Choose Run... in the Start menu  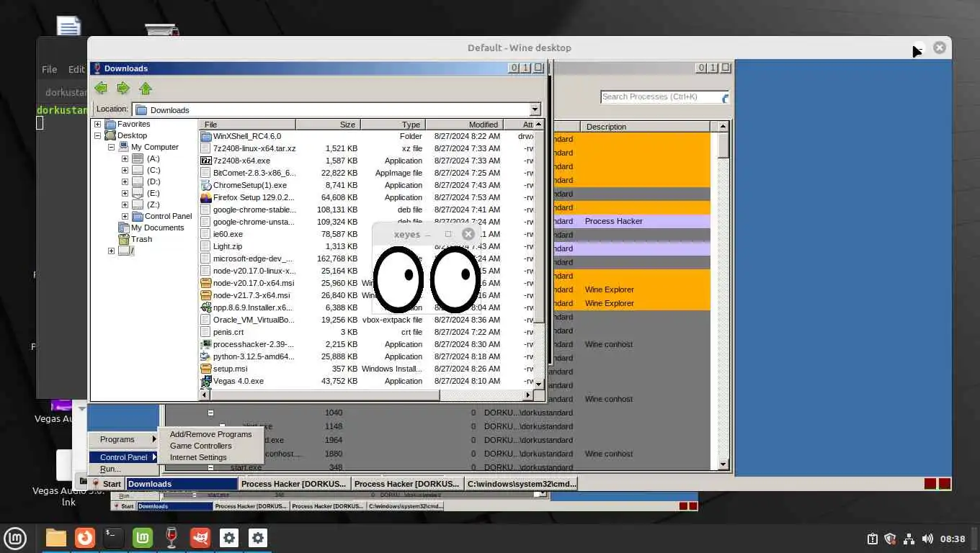coord(110,469)
